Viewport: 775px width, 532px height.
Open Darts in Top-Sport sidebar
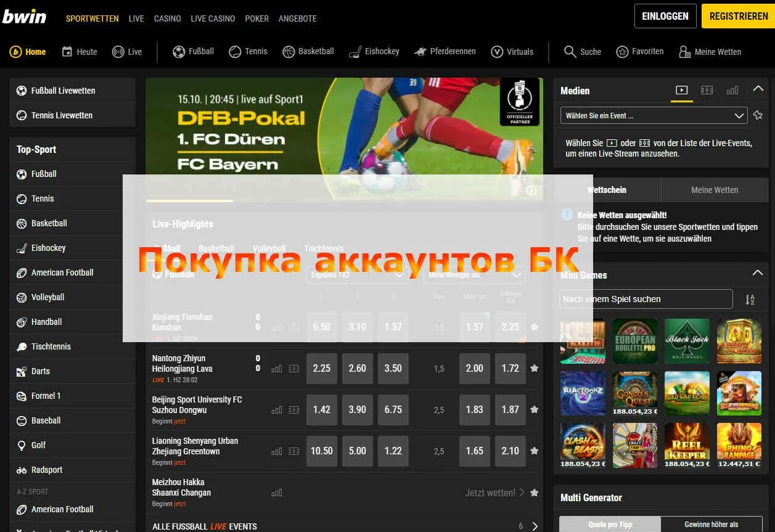73,371
